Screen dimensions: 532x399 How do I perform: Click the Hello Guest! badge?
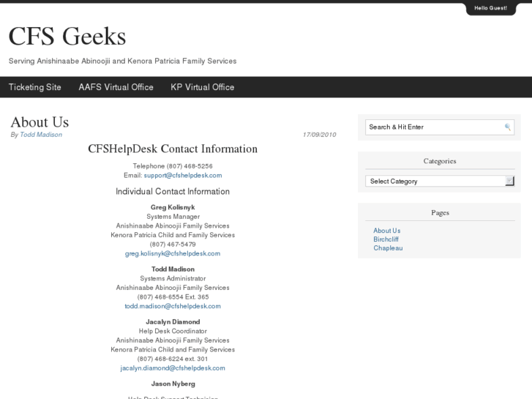coord(490,8)
